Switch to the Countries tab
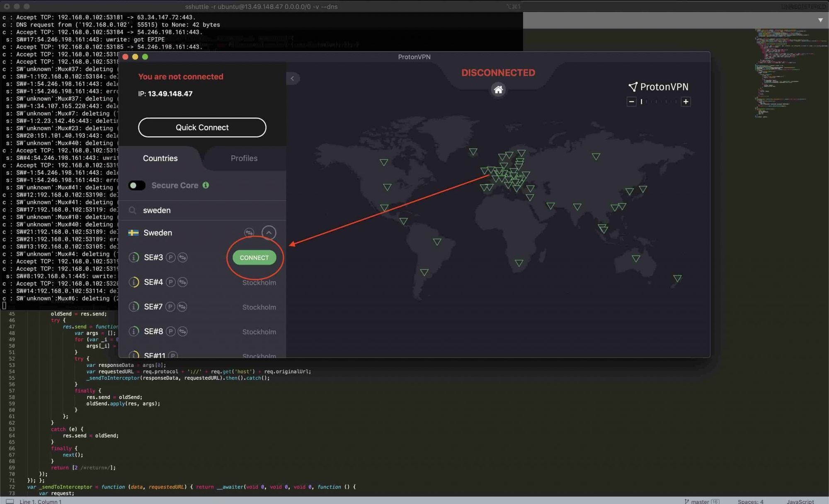 (160, 158)
